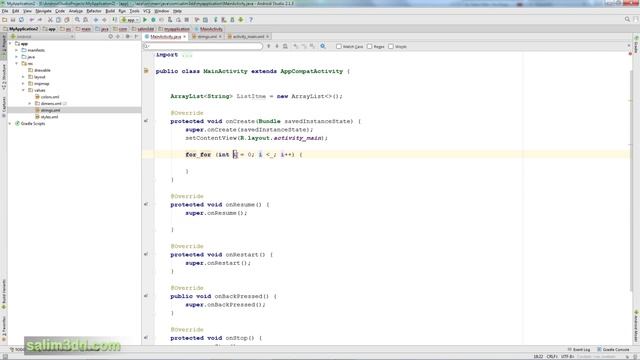Click the SDK Manager download icon
Screen dimensions: 640x360
tap(241, 20)
